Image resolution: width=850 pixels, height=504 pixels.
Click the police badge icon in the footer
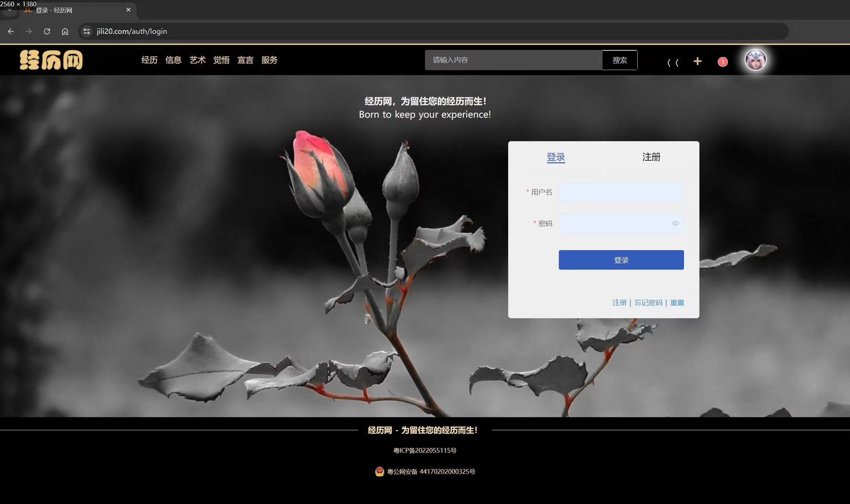(379, 471)
